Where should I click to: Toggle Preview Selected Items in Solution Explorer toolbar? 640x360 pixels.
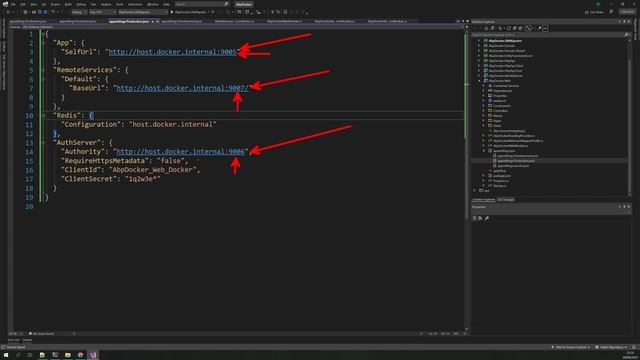click(545, 28)
